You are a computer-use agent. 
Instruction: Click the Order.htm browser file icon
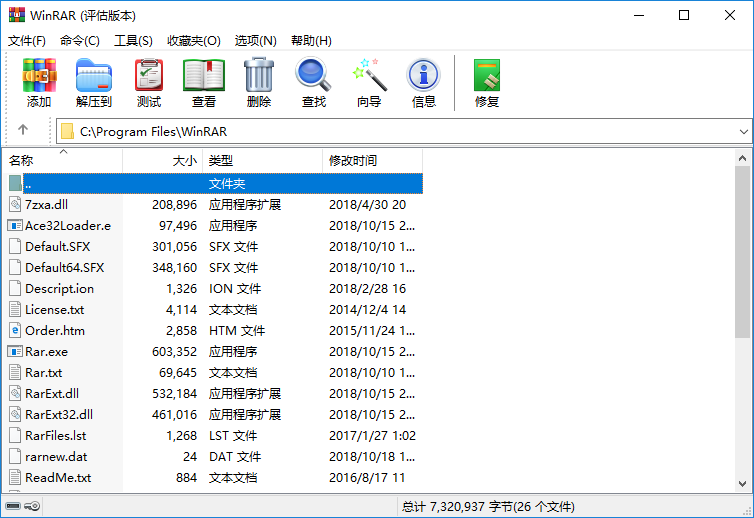point(15,330)
